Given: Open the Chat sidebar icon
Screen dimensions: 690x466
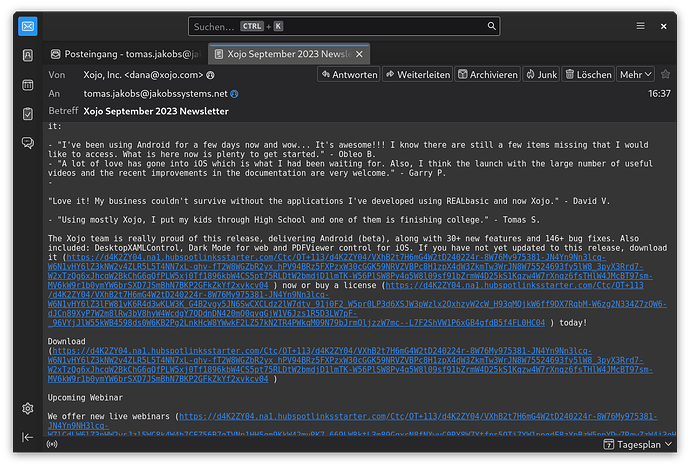Looking at the screenshot, I should pos(28,143).
